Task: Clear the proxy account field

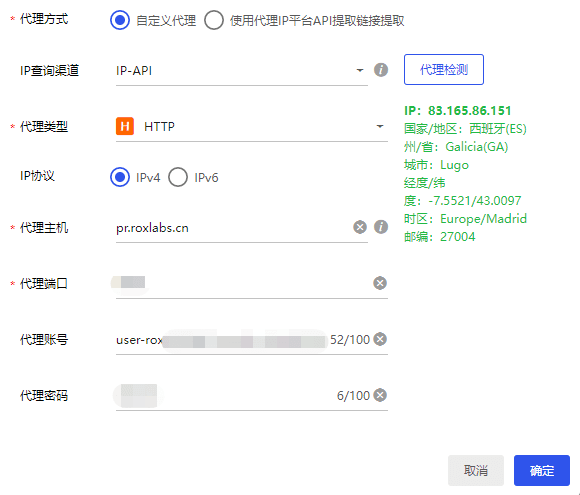Action: 380,339
